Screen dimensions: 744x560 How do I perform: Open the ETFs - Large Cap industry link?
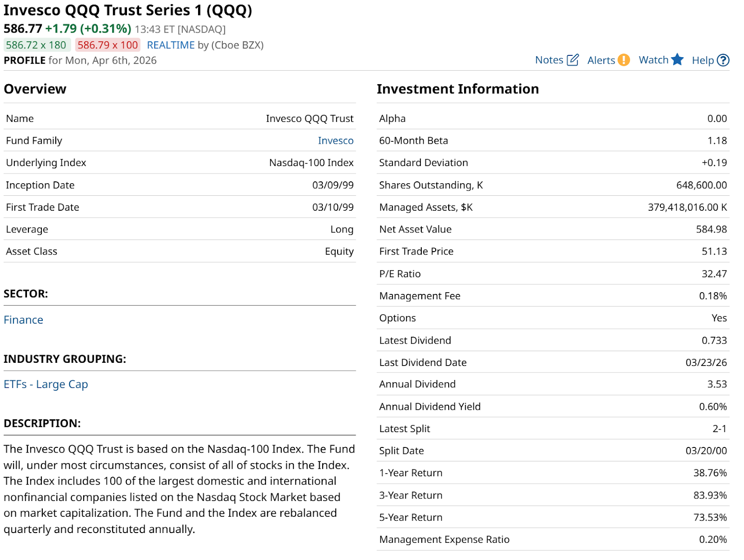(46, 384)
